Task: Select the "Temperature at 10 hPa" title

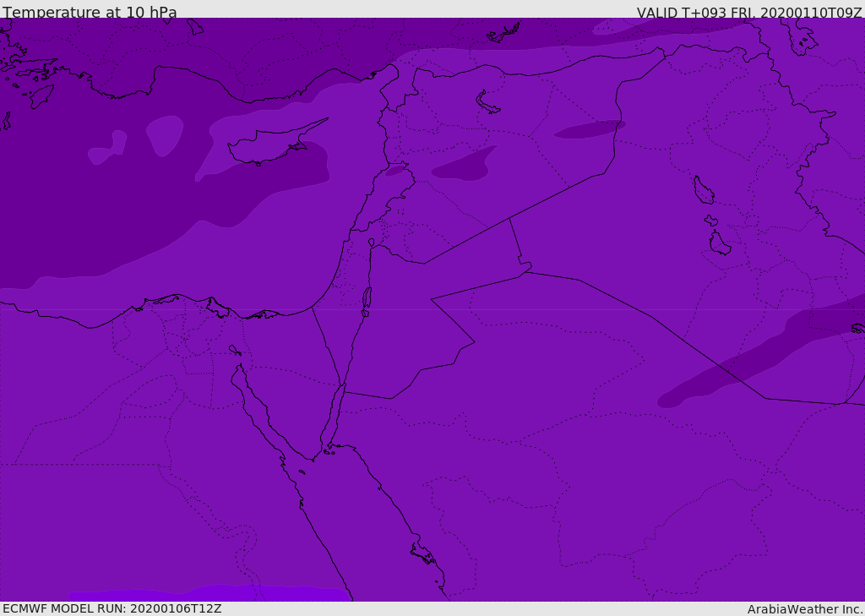Action: (90, 12)
